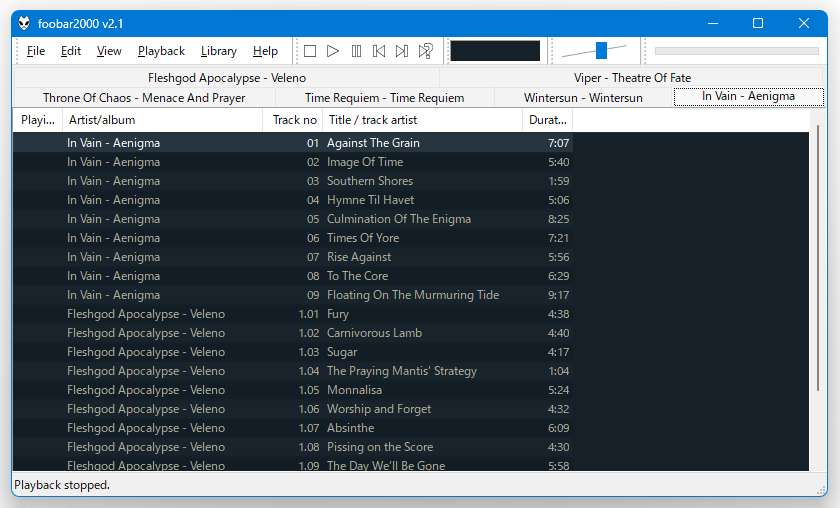Select track Culmination Of The Enigma
This screenshot has height=508, width=840.
coord(292,219)
